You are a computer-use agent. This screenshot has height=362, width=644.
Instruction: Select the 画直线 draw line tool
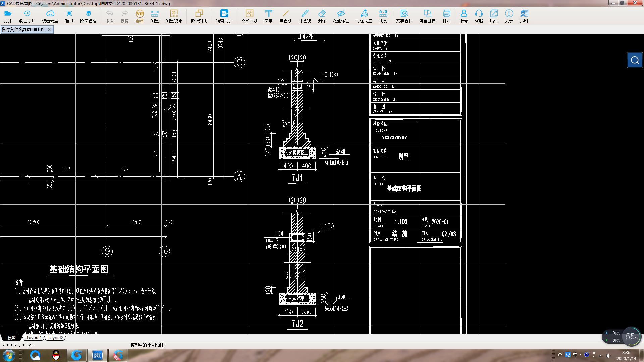pos(285,16)
